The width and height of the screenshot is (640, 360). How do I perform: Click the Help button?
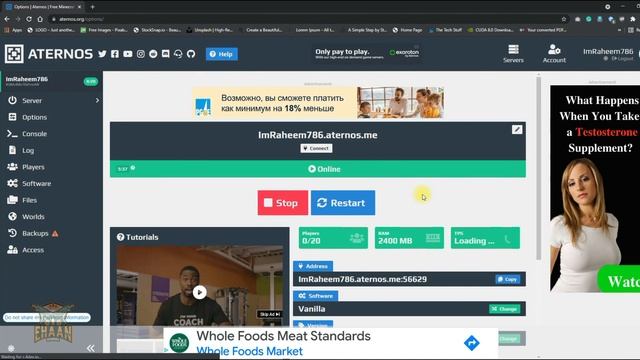(x=222, y=54)
